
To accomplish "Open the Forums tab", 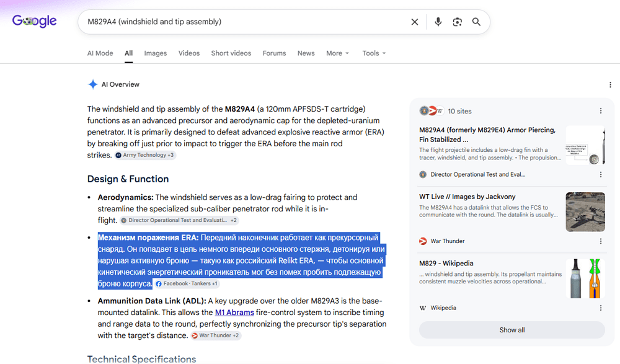I will pos(274,53).
